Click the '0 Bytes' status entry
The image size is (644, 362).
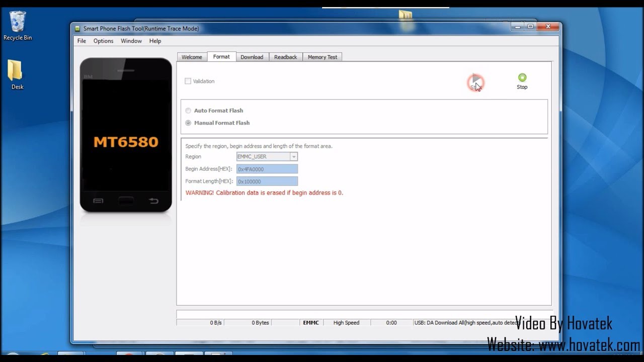point(260,323)
